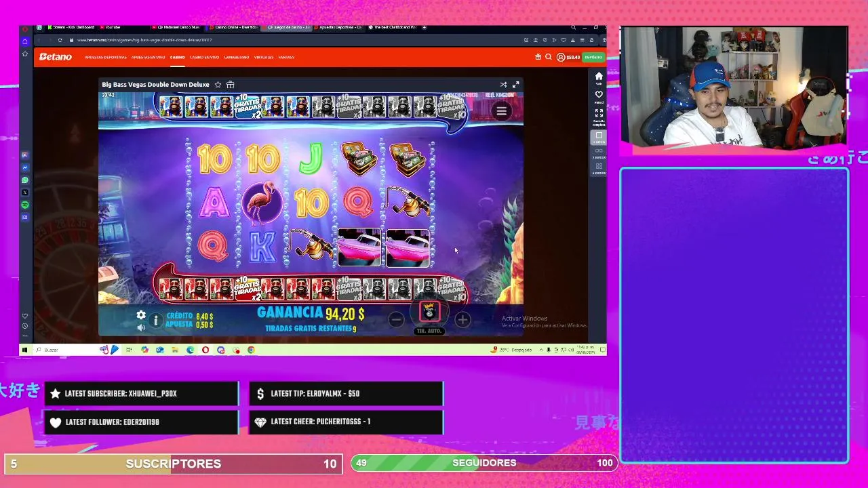Click the Windows Start button
This screenshot has width=868, height=488.
(25, 350)
